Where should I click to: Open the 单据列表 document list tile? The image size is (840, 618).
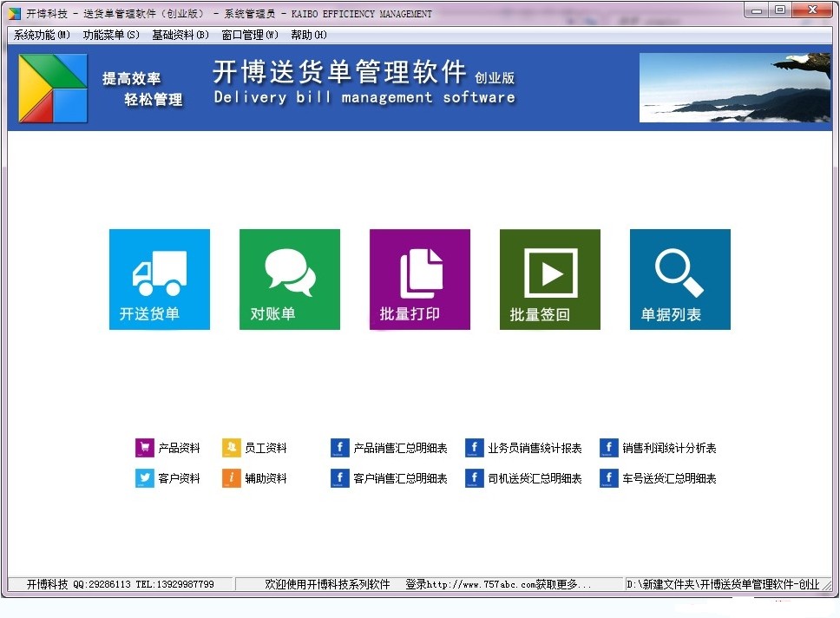tap(679, 279)
